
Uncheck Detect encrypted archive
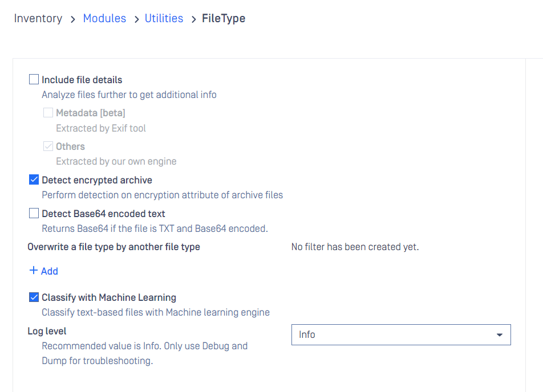pos(34,179)
